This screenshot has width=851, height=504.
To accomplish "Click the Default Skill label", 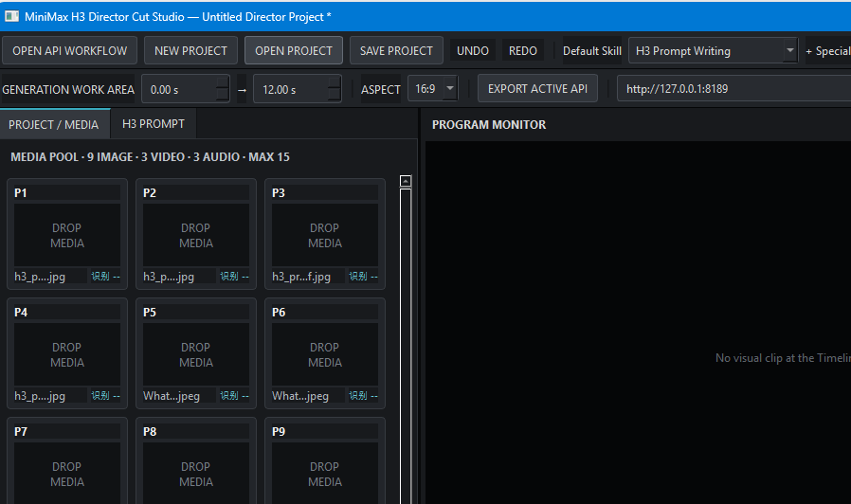I will (591, 51).
